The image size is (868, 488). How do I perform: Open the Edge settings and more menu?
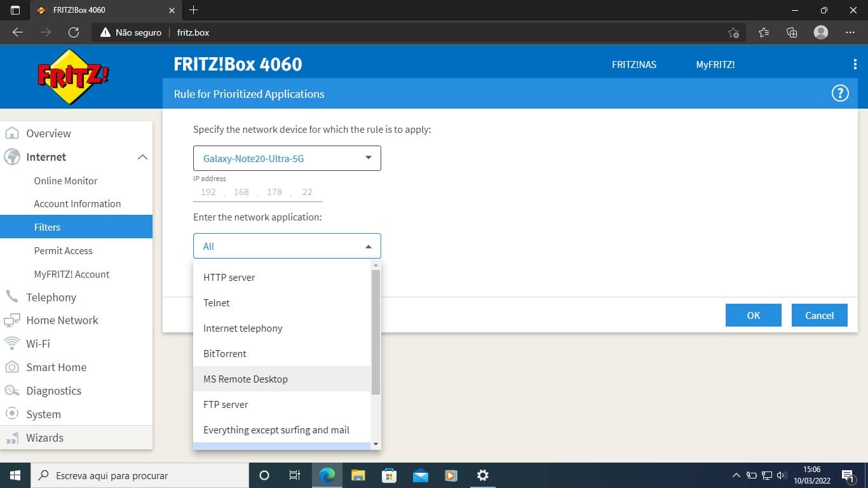click(x=850, y=32)
